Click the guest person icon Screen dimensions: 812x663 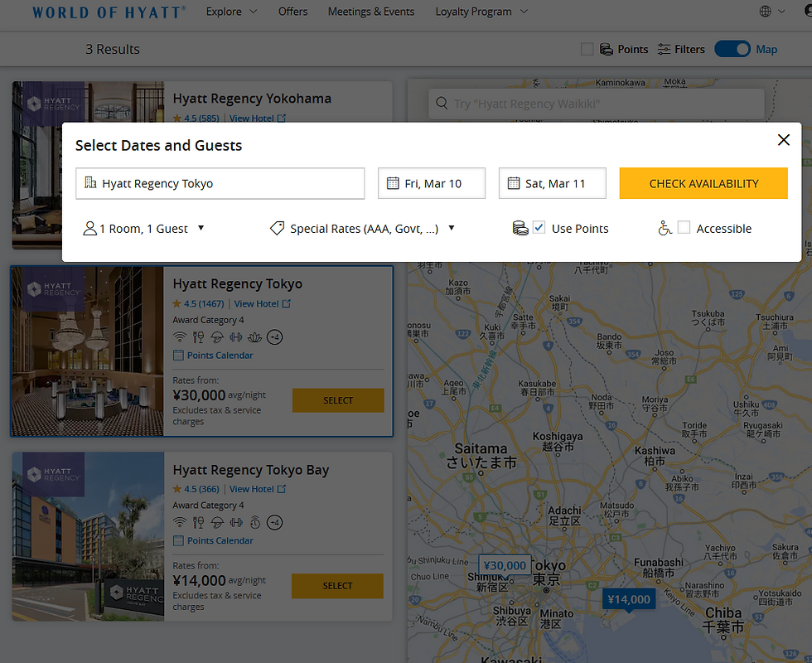pyautogui.click(x=89, y=229)
